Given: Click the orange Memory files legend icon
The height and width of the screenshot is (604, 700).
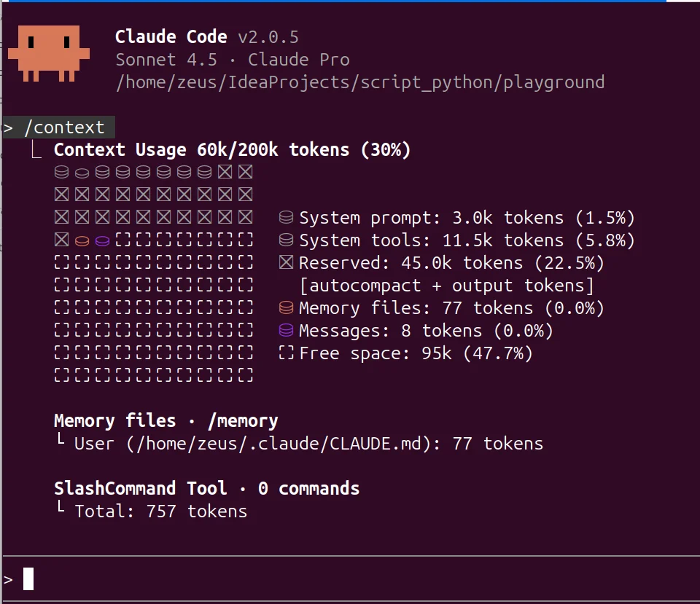Looking at the screenshot, I should (286, 307).
